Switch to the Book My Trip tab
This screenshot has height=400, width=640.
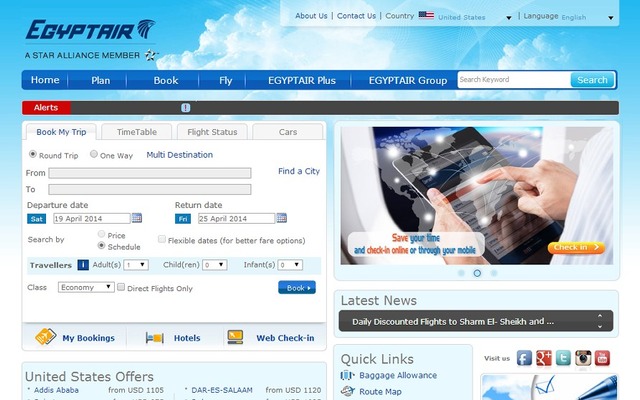pos(61,132)
